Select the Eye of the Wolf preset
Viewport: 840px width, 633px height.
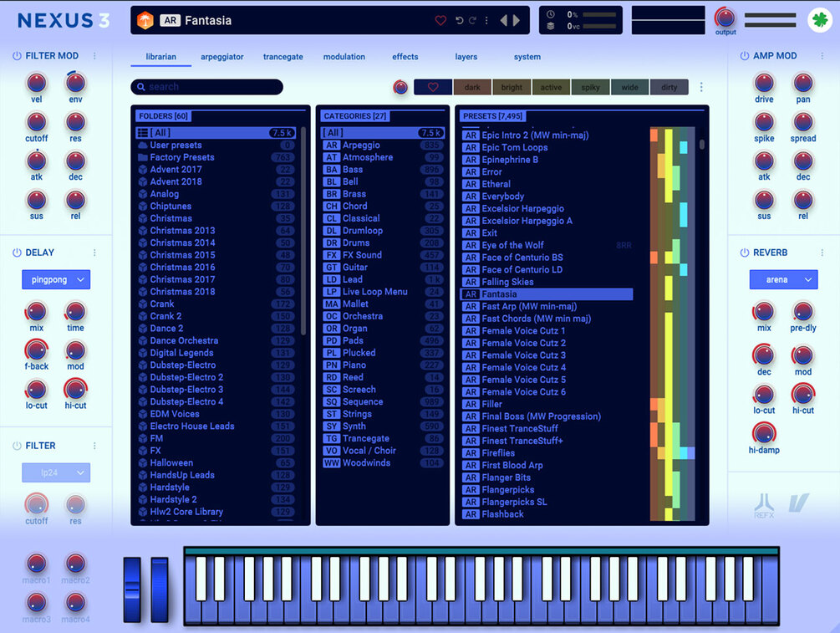547,246
